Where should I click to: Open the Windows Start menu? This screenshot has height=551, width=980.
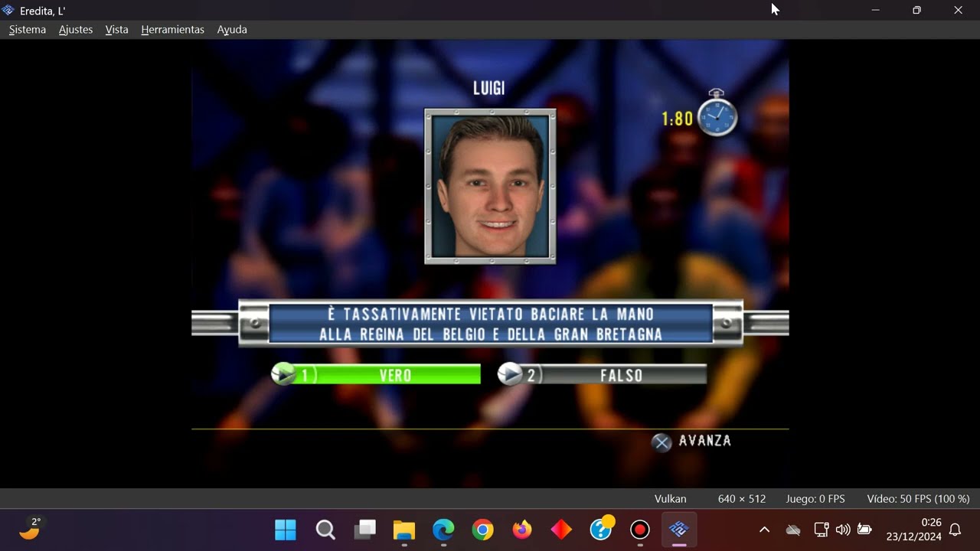pos(286,530)
